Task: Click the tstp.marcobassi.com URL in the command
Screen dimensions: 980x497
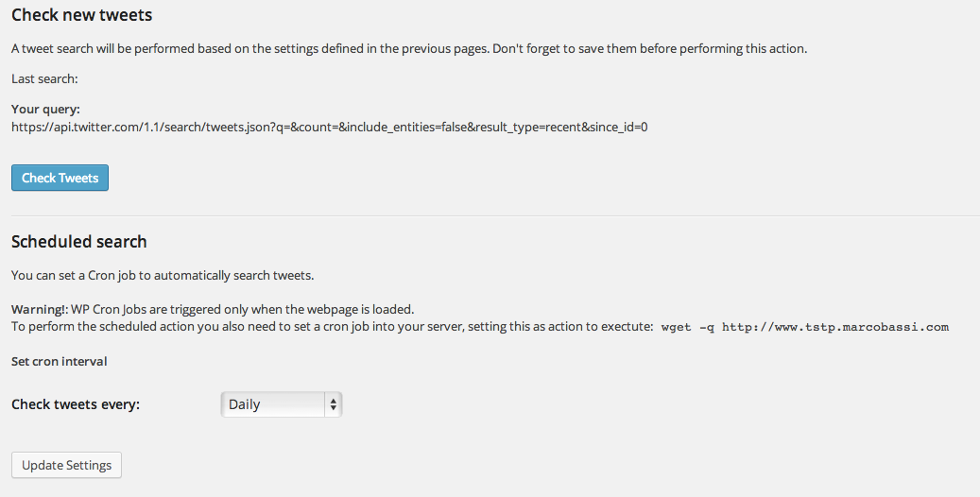Action: tap(834, 327)
